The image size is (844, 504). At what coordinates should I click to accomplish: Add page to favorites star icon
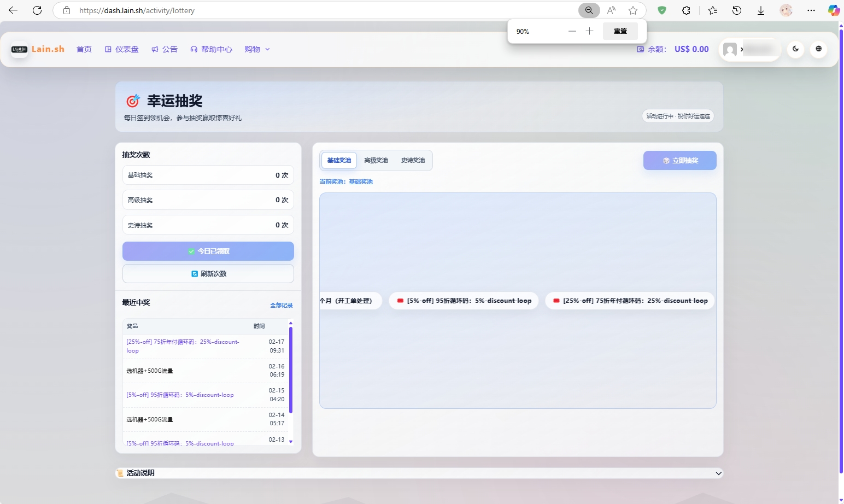(633, 10)
